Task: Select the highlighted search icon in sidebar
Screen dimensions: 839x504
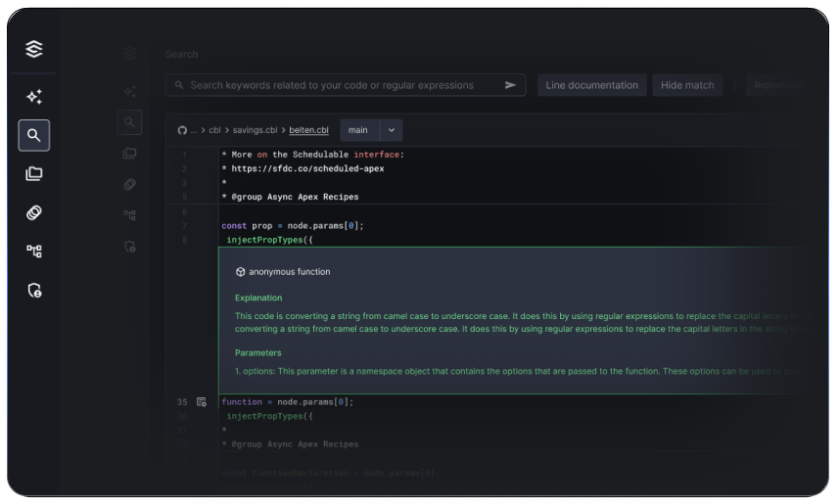Action: point(34,135)
